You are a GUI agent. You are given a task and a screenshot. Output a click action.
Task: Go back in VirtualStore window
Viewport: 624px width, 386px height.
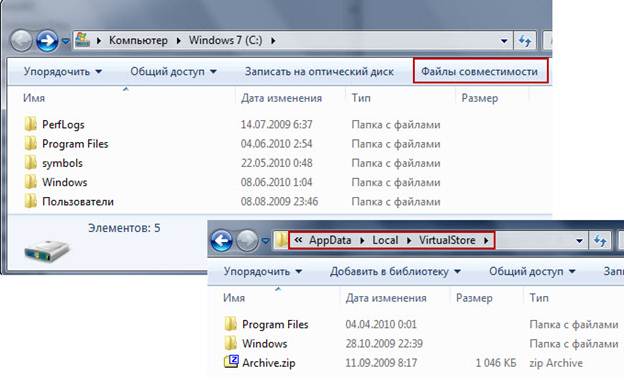coord(221,241)
